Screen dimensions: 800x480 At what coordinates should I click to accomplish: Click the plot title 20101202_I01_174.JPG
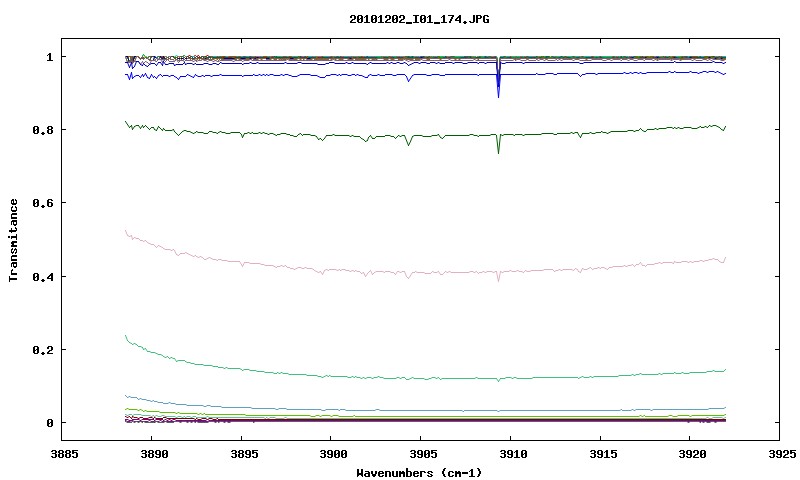tap(419, 19)
